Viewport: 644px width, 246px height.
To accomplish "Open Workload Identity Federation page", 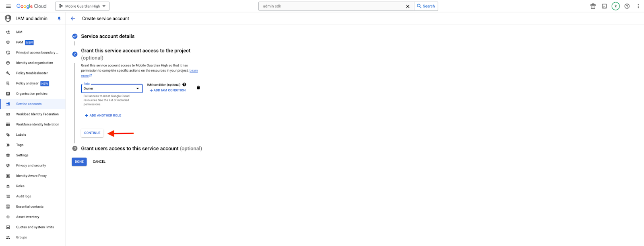I will 37,114.
